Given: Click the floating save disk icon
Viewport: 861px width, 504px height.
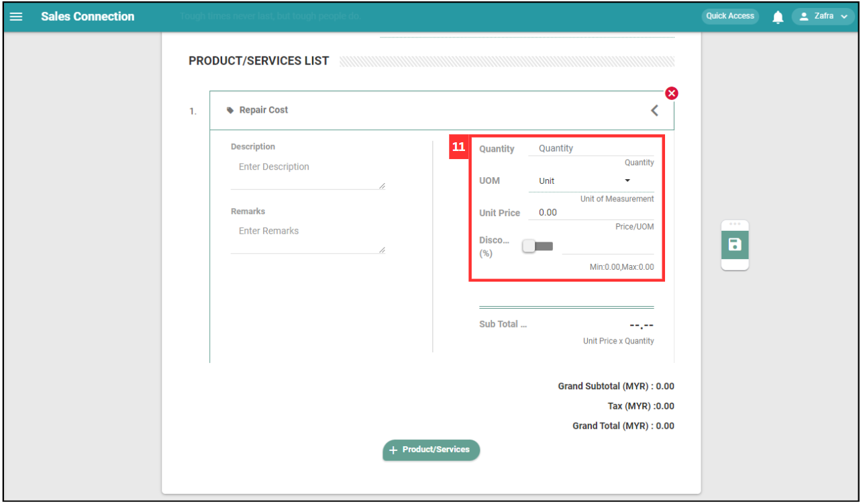Looking at the screenshot, I should click(735, 244).
